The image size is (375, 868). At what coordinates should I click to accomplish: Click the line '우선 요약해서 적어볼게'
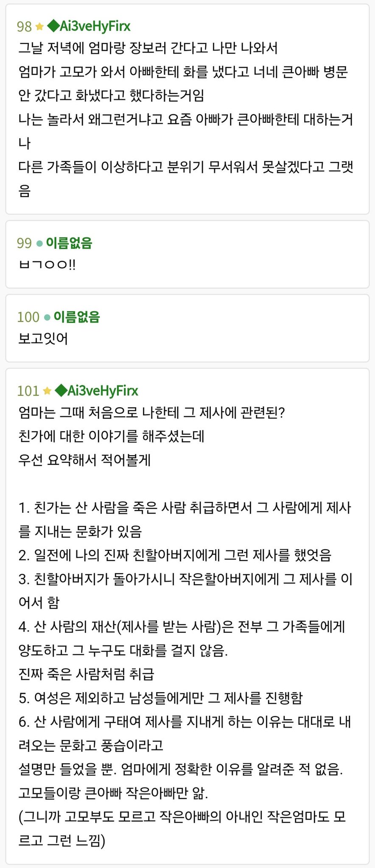tap(84, 460)
